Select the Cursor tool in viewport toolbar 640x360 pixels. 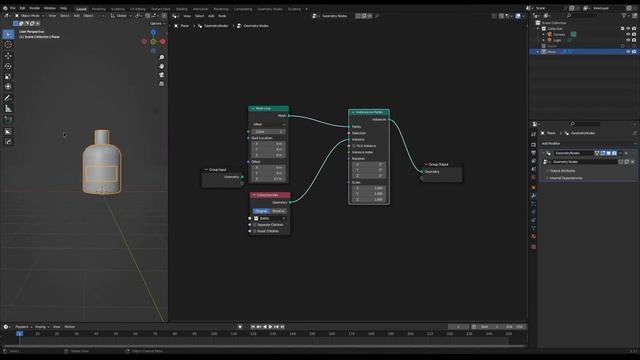8,45
